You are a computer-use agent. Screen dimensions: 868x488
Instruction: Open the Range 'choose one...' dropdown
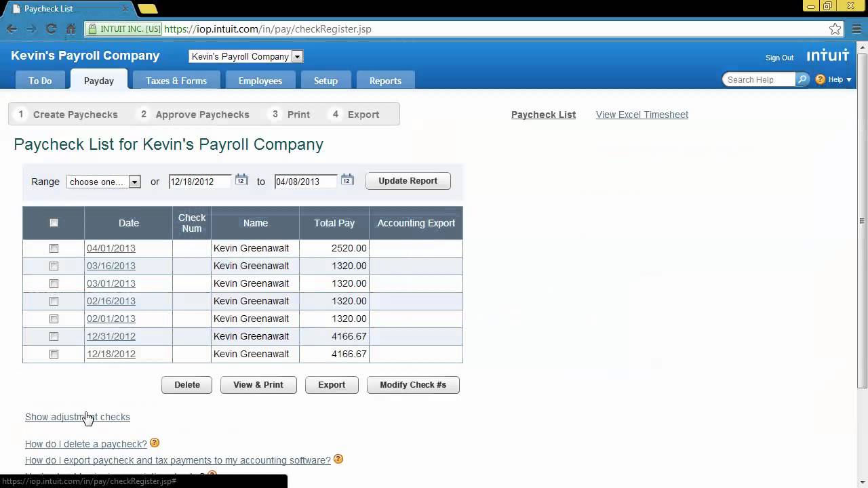(x=103, y=182)
